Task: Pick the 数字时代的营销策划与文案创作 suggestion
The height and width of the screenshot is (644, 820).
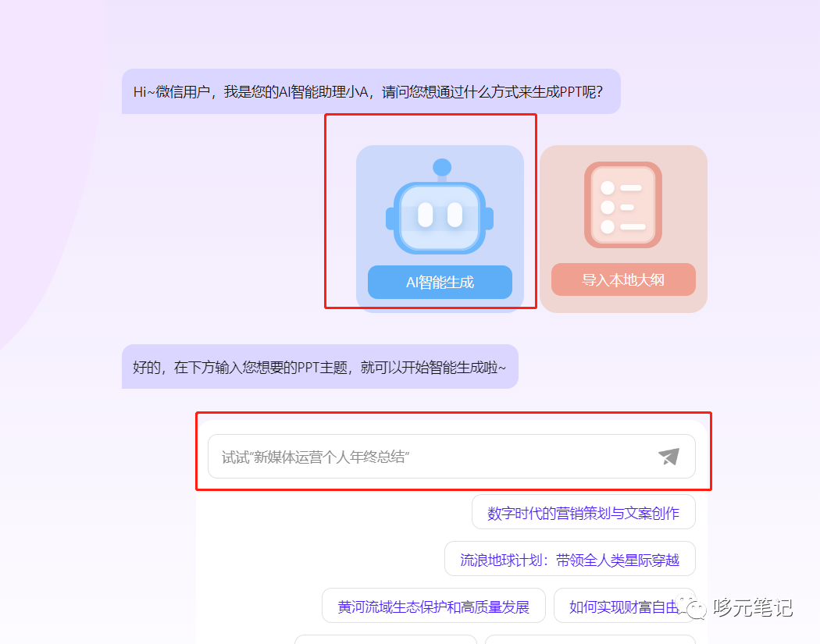Action: [583, 512]
